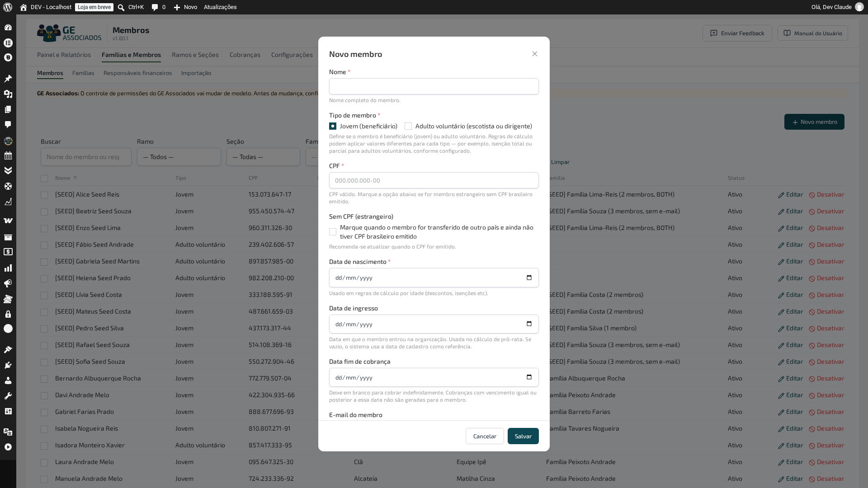The height and width of the screenshot is (488, 868).
Task: Sort the table by Nome column
Action: [66, 178]
